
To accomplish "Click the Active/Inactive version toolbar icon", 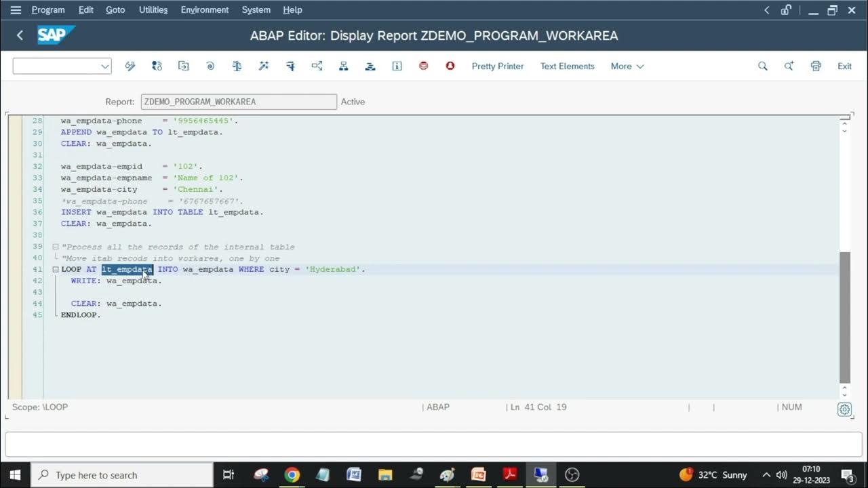I will pos(157,66).
